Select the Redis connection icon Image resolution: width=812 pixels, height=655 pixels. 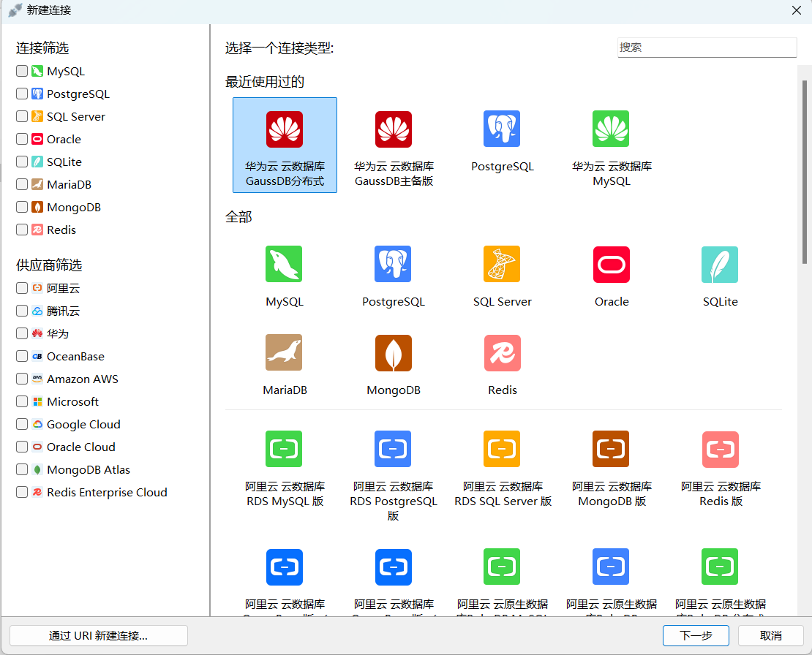pyautogui.click(x=503, y=353)
